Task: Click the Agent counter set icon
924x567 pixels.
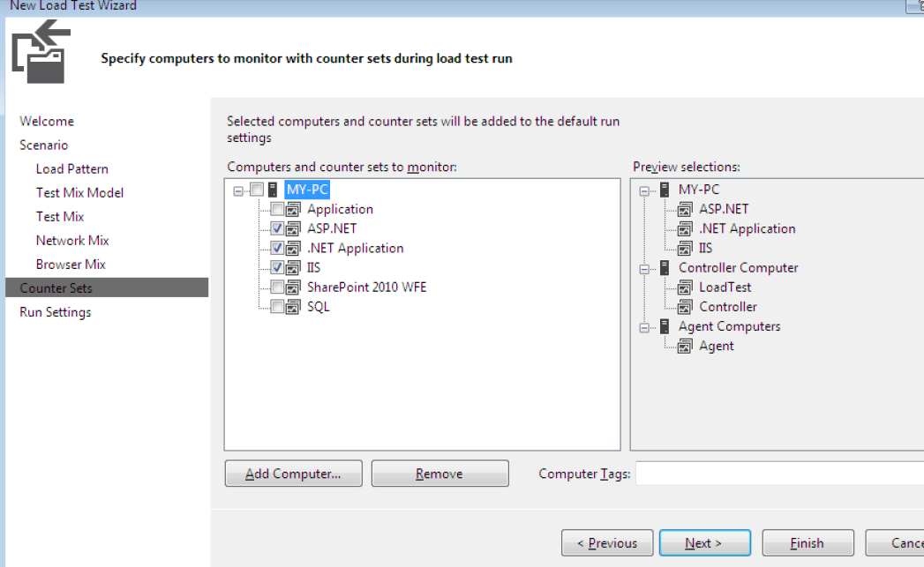Action: [685, 347]
